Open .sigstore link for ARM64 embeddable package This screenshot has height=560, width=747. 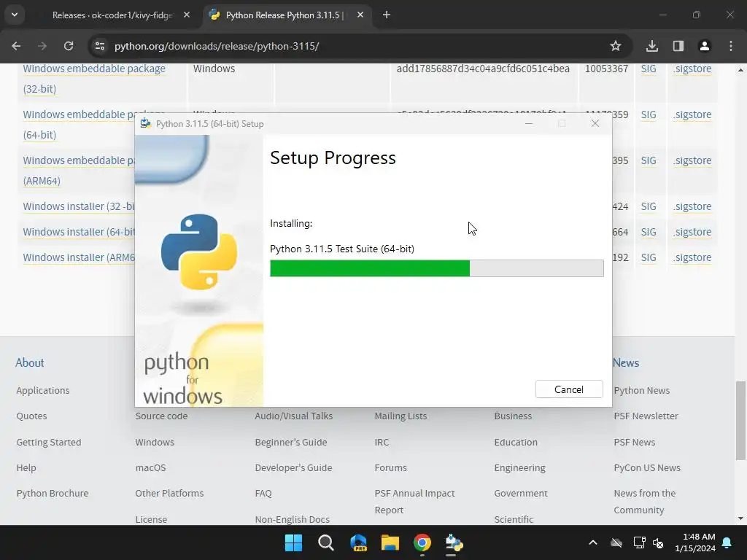(x=692, y=160)
